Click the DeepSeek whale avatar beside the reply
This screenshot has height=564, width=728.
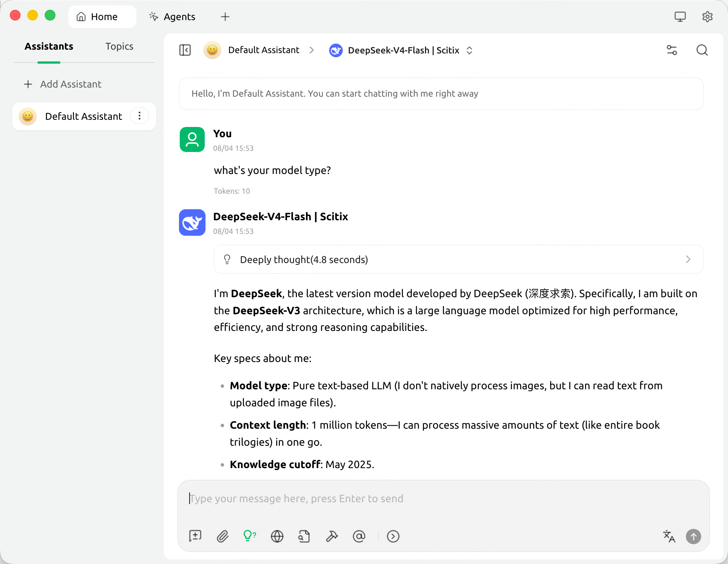[x=192, y=222]
